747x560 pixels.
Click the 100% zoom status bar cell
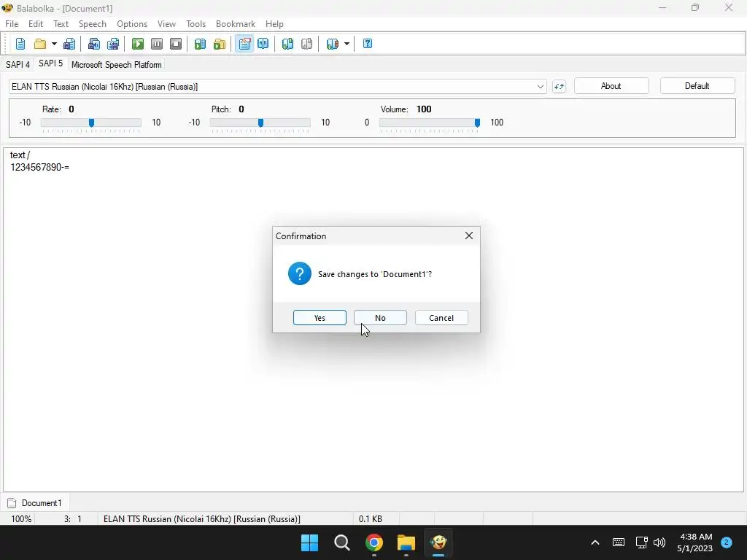click(21, 519)
